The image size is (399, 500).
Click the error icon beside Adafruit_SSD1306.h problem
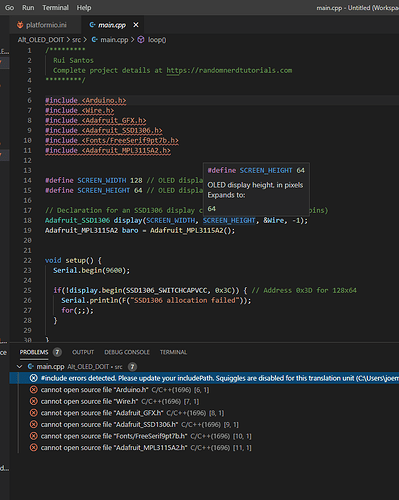[x=34, y=424]
